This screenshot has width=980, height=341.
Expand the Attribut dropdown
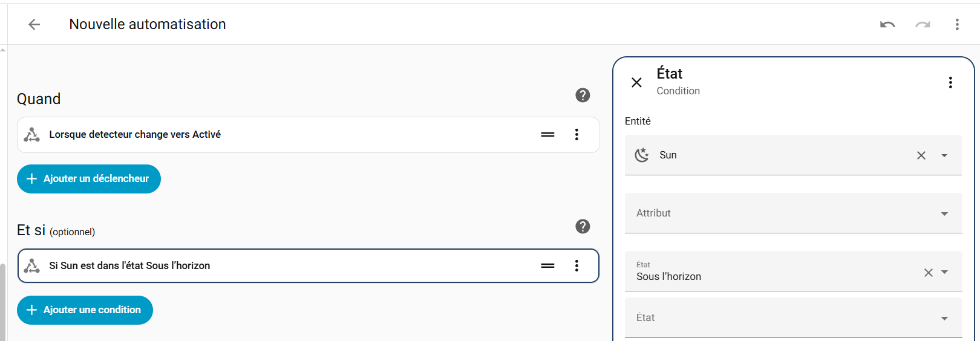944,213
